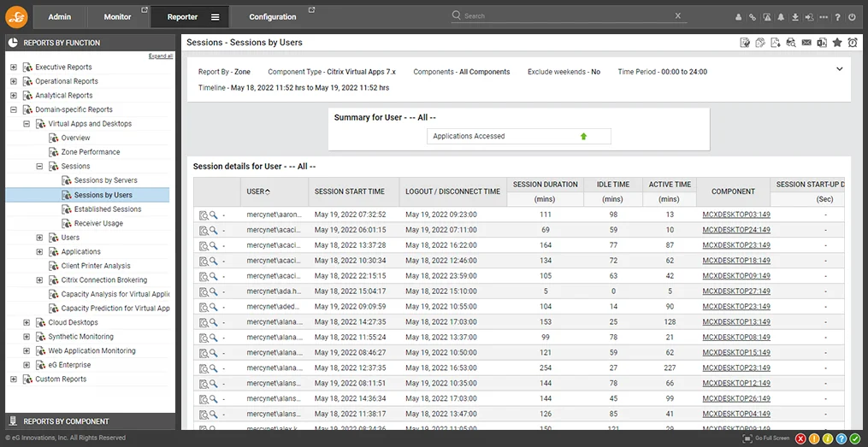This screenshot has height=447, width=868.
Task: Open the Configuration tab
Action: tap(272, 17)
